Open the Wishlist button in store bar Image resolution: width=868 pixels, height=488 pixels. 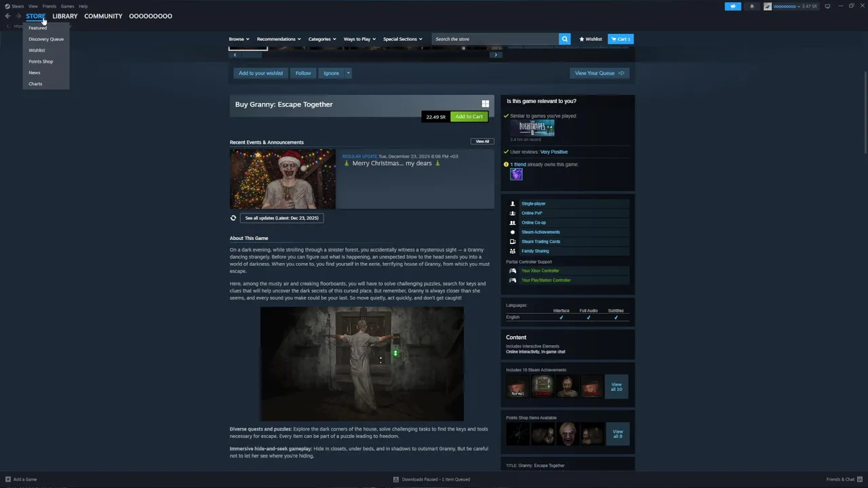point(591,39)
